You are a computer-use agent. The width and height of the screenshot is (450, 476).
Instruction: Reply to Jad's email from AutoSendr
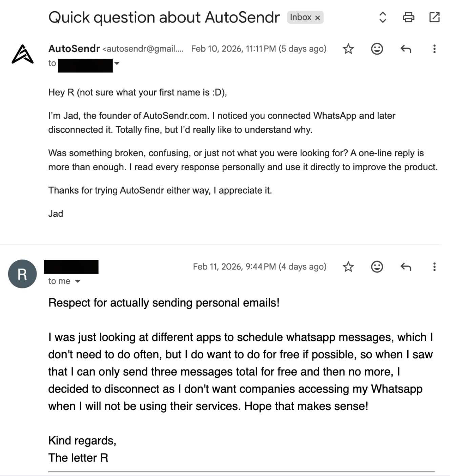point(406,49)
